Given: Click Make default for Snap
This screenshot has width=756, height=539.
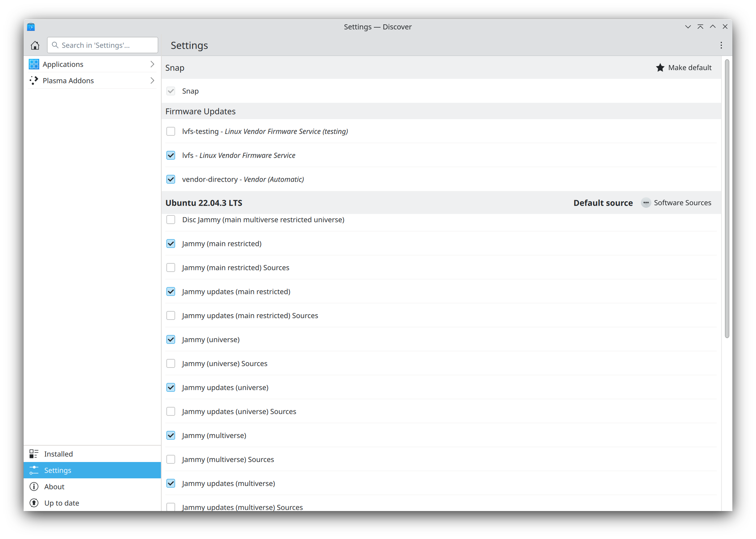Looking at the screenshot, I should click(x=684, y=67).
